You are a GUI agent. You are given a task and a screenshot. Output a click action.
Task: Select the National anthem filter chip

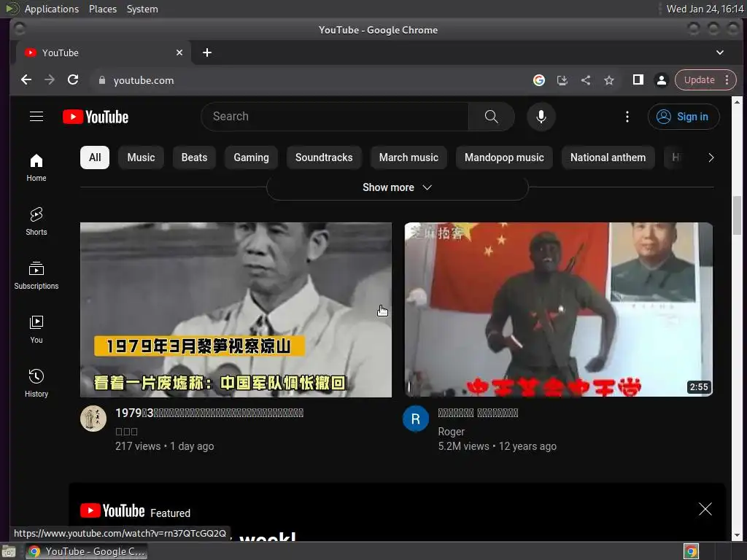tap(608, 157)
